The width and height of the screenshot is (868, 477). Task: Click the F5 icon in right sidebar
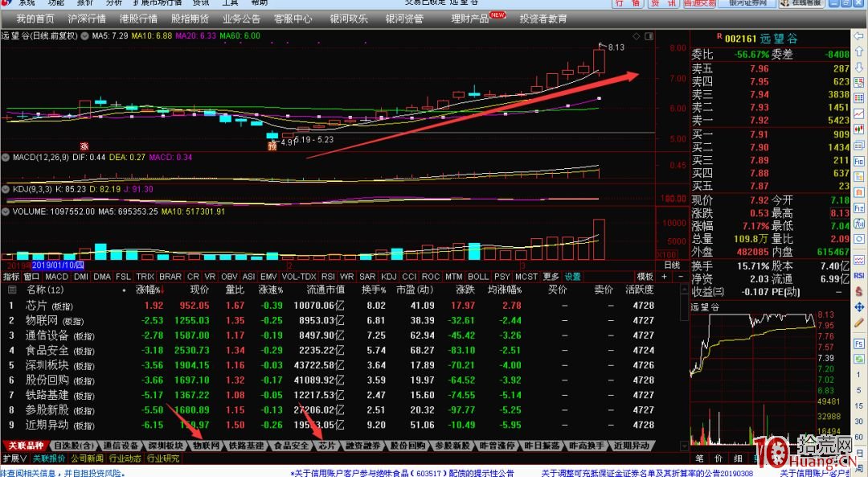[858, 343]
